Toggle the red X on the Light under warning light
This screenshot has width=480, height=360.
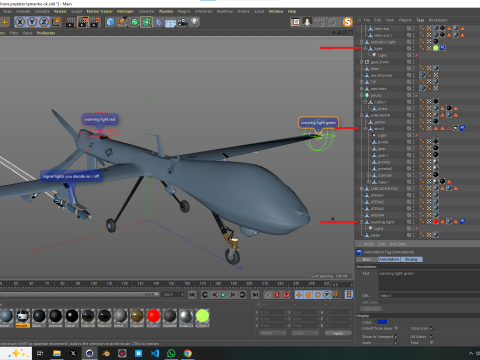pyautogui.click(x=416, y=229)
